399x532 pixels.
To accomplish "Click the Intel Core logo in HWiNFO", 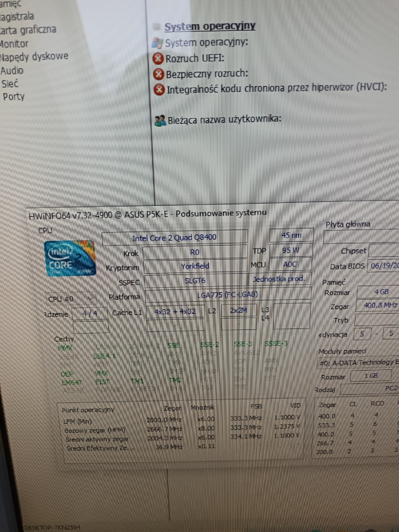I will [70, 258].
